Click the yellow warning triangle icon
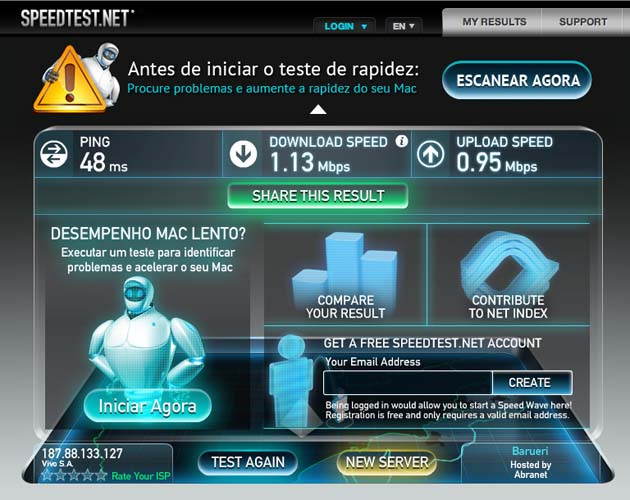The width and height of the screenshot is (630, 500). [71, 80]
